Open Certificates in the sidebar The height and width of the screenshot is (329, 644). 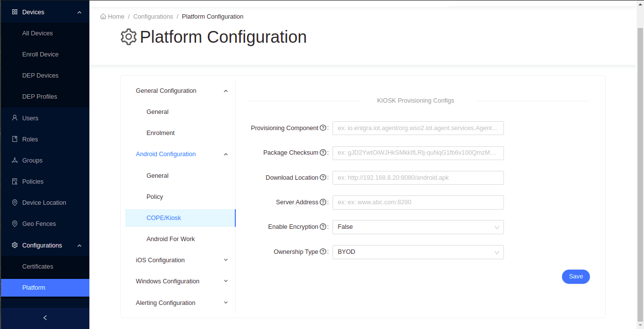[38, 267]
